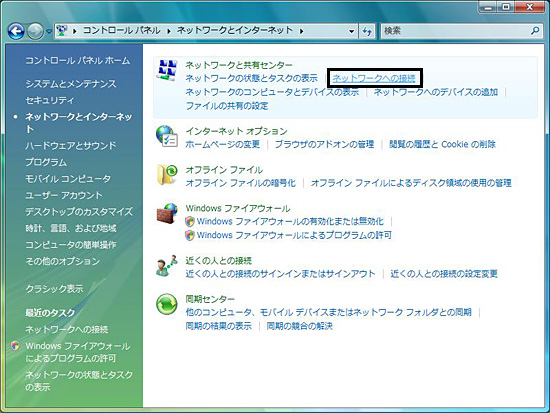Switch to クラシック表示 view
Viewport: 550px width, 413px height.
coord(54,289)
